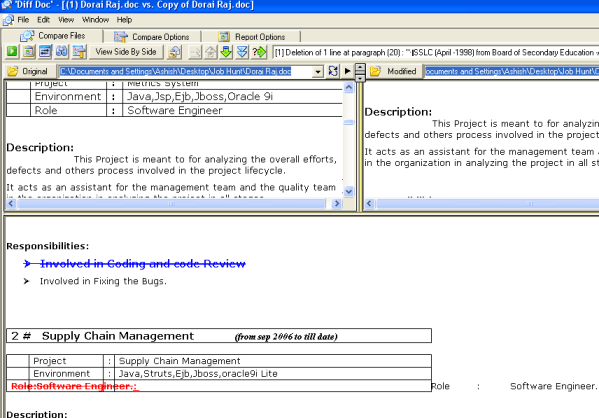599x418 pixels.
Task: Click the report view toolbar icon
Action: [x=29, y=52]
